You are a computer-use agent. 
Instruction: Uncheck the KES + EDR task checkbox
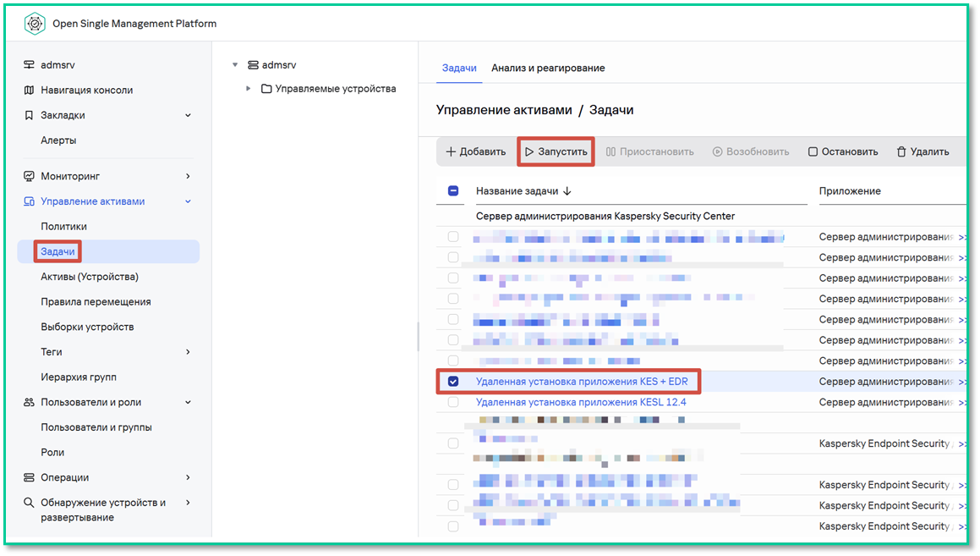[453, 382]
